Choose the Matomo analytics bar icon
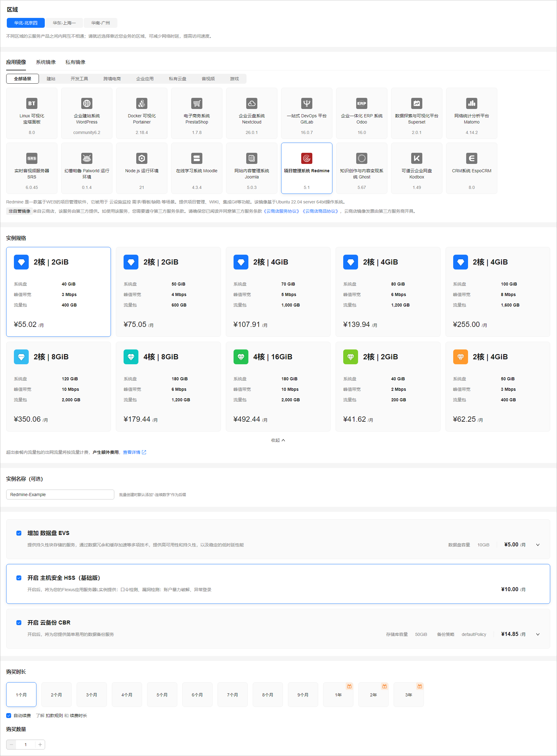 471,103
